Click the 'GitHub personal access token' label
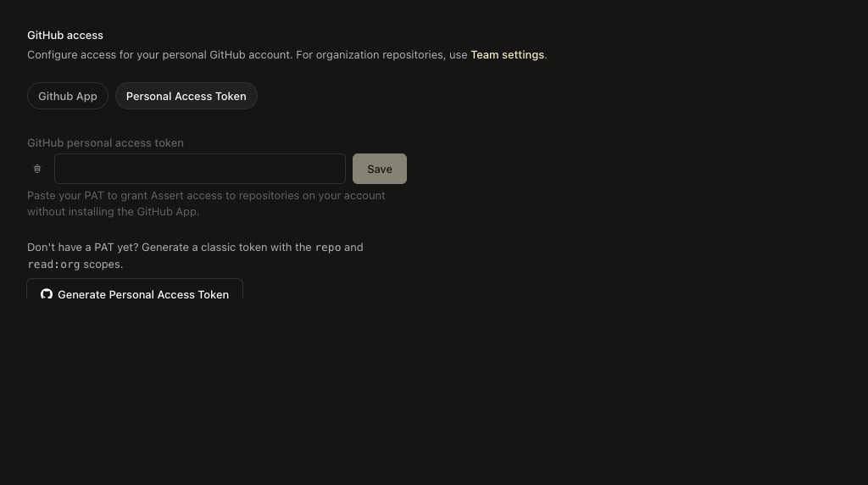Viewport: 868px width, 485px height. pyautogui.click(x=105, y=142)
